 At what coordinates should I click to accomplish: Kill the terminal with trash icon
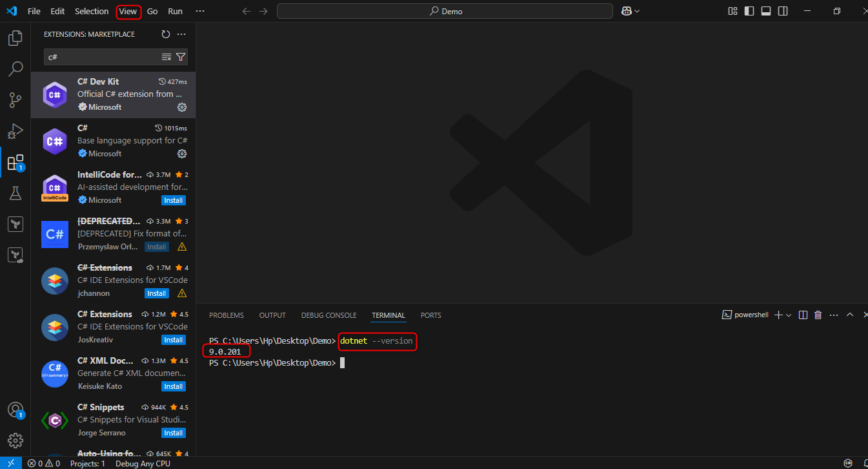(818, 315)
